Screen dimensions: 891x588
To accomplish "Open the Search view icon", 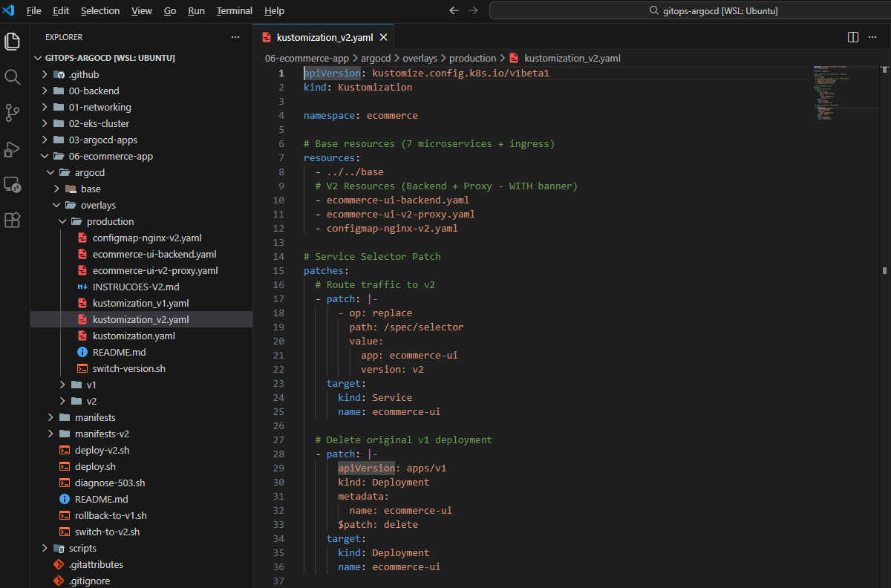I will [13, 77].
